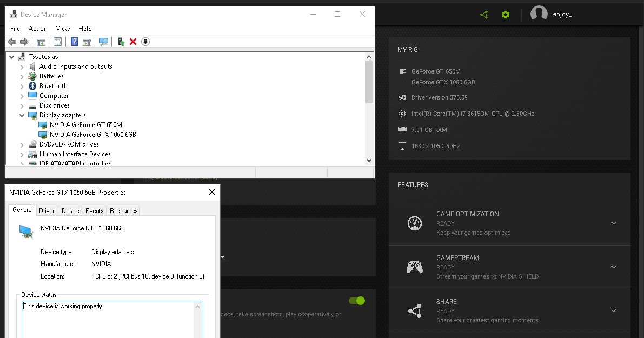Click the CPU chip icon in My Rig

tap(402, 114)
